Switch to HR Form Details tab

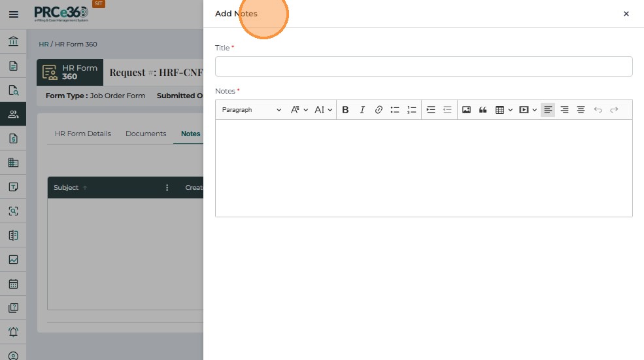tap(82, 134)
